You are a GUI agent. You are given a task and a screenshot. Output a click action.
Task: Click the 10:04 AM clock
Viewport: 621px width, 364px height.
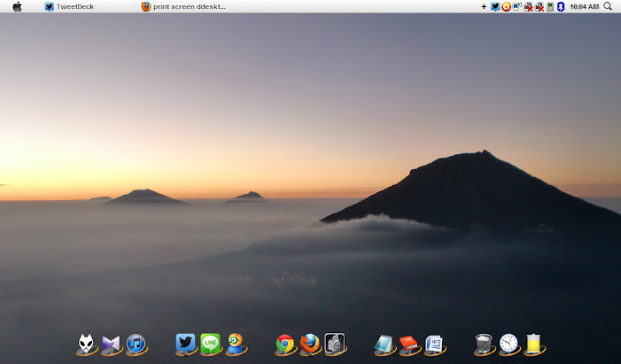coord(585,6)
